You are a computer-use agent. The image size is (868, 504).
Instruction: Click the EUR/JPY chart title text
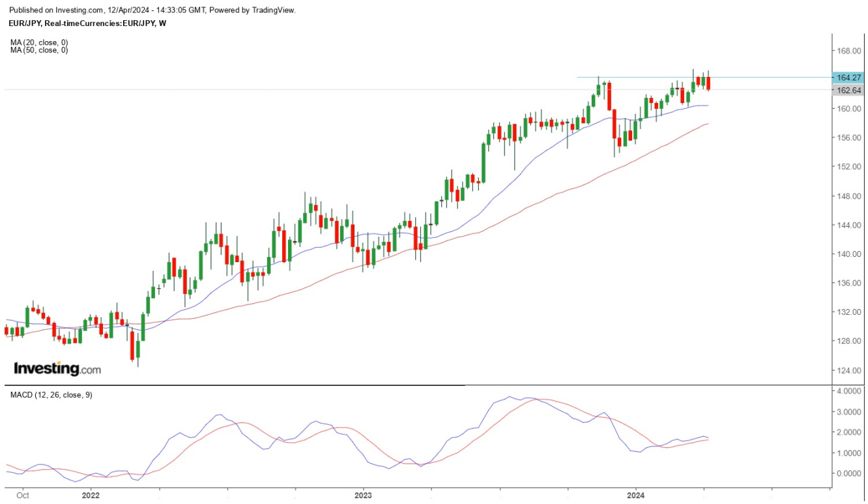(88, 23)
